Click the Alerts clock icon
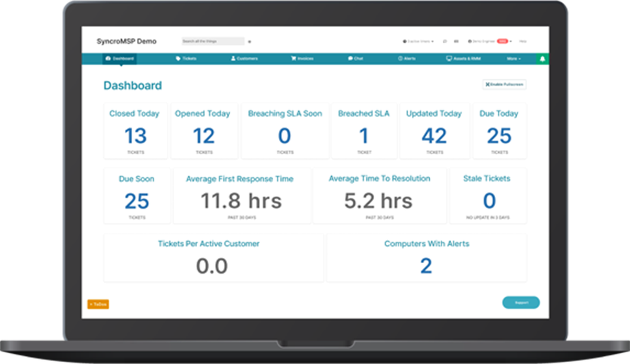 (x=399, y=58)
